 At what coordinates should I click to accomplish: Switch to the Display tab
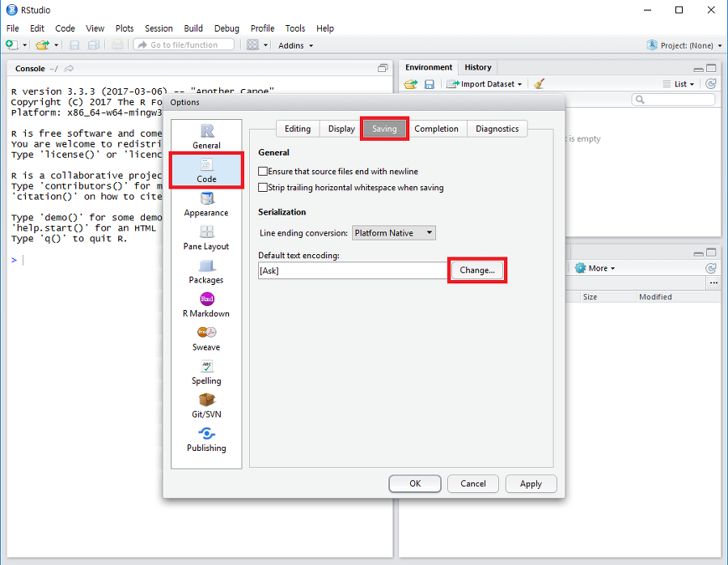tap(341, 129)
